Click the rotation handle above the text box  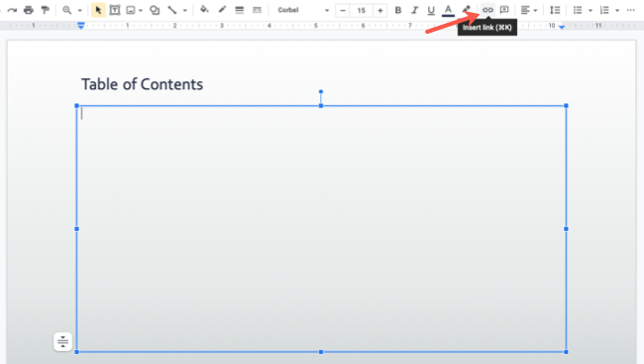(321, 91)
